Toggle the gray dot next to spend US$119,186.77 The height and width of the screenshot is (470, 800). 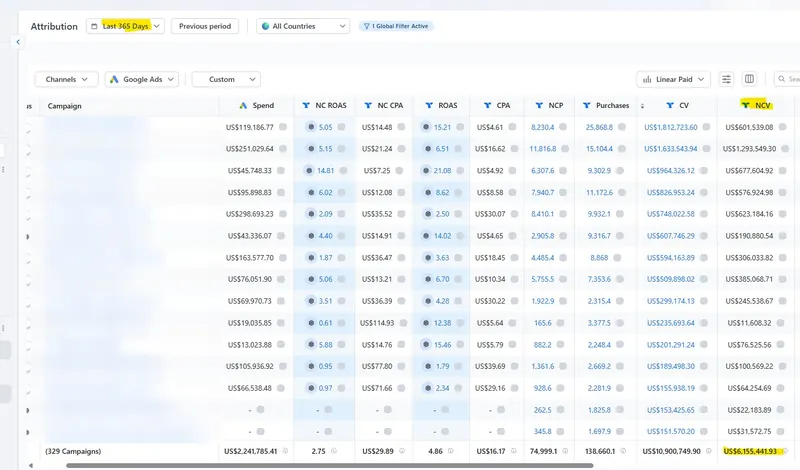tap(283, 127)
